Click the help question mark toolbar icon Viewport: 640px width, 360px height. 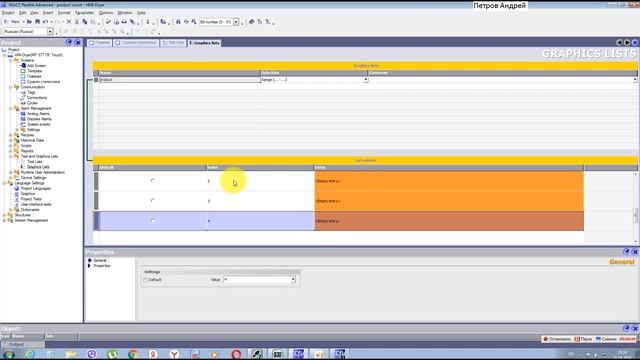[259, 22]
